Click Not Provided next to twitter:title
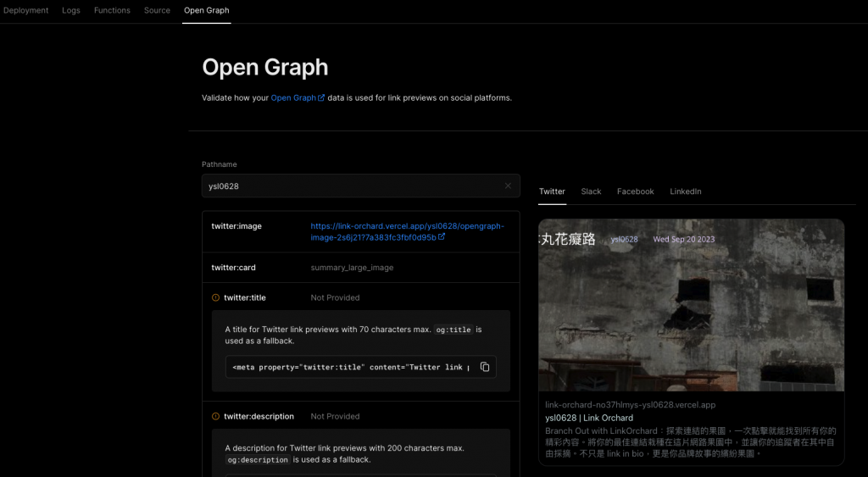Screen dimensions: 868x477 pos(335,297)
